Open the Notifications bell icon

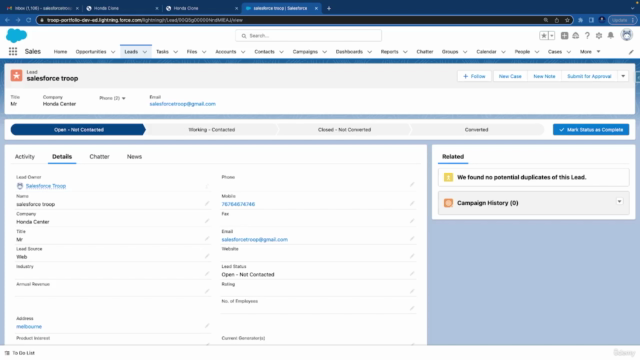coord(611,36)
